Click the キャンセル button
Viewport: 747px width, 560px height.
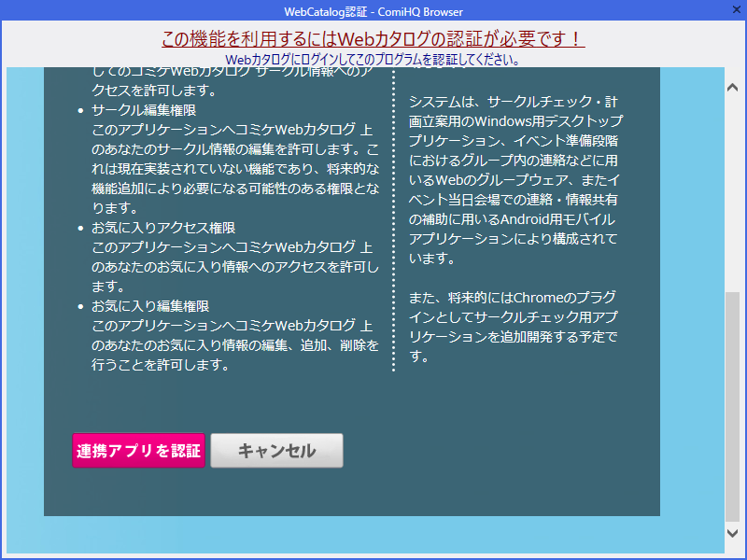coord(276,451)
